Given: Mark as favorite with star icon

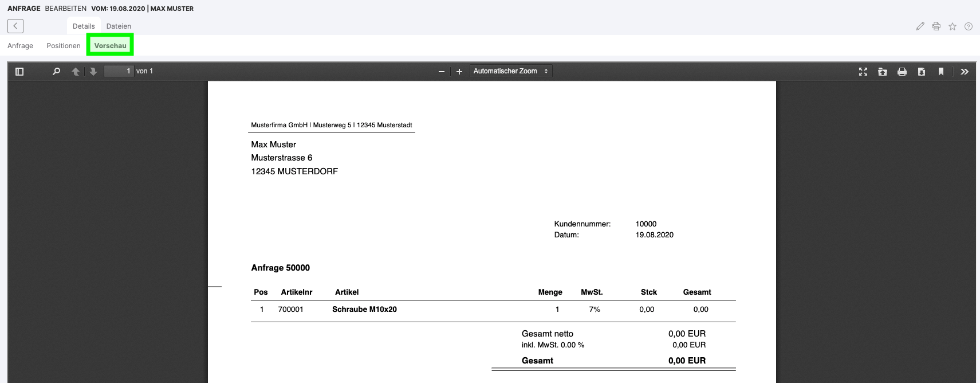Looking at the screenshot, I should pyautogui.click(x=953, y=26).
